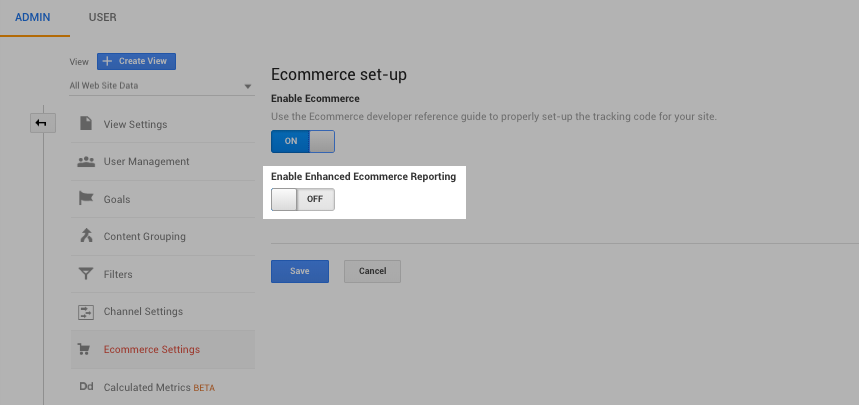The width and height of the screenshot is (859, 405).
Task: Click the View Settings document icon
Action: 86,124
